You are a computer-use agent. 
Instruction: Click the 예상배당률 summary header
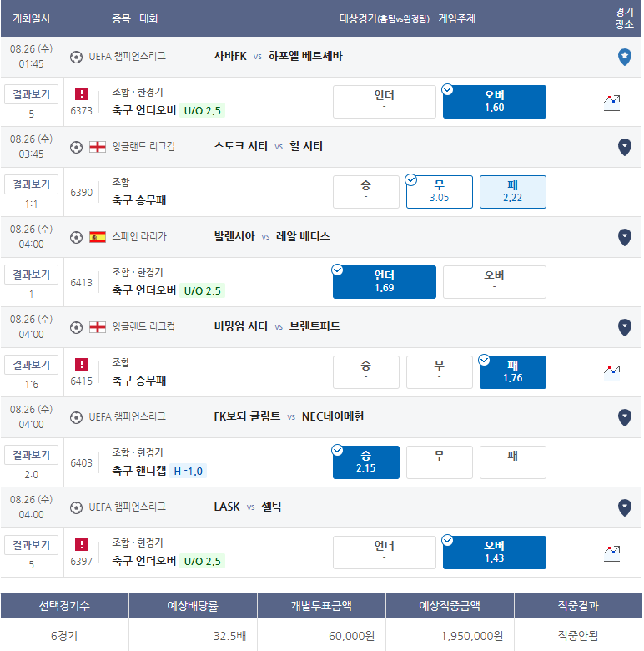pos(193,606)
